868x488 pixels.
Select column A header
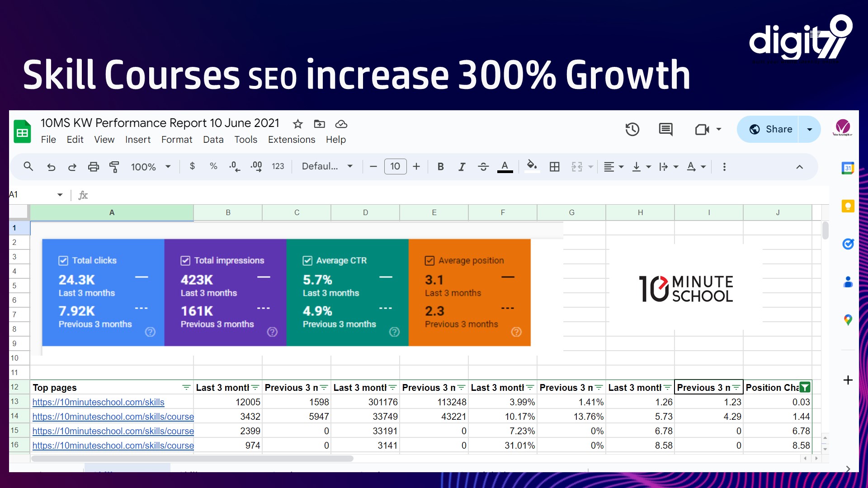(x=112, y=212)
